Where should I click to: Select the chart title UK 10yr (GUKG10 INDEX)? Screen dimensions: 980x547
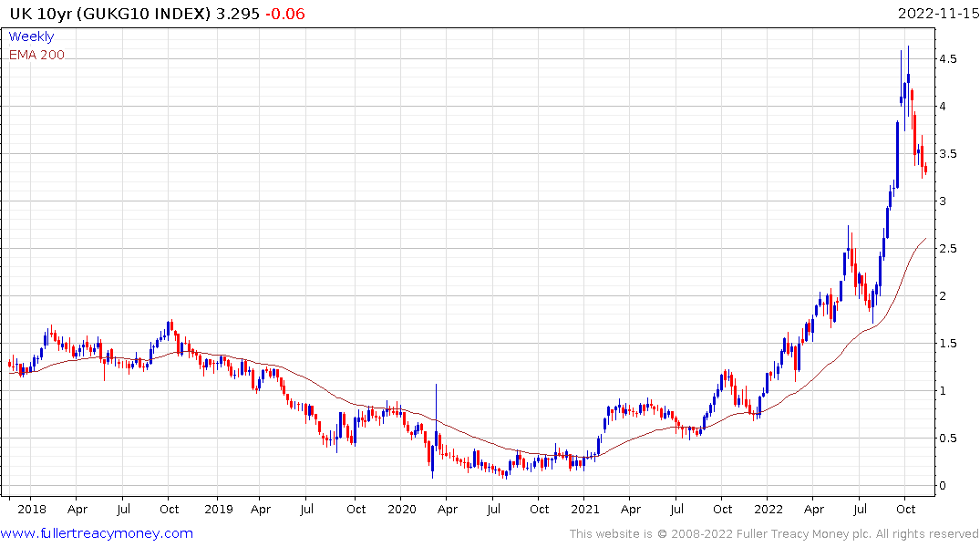click(x=110, y=14)
